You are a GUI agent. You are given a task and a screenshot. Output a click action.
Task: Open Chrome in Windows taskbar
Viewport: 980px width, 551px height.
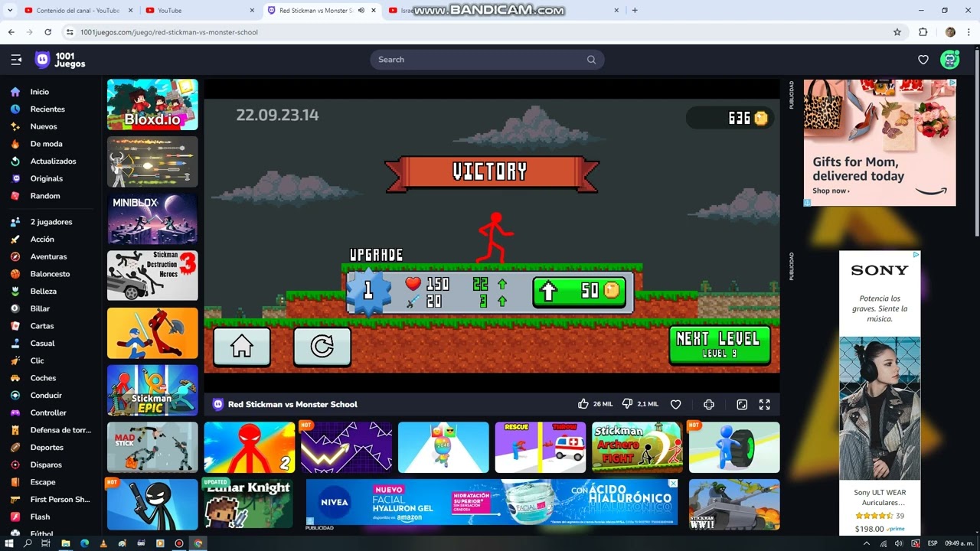[198, 543]
